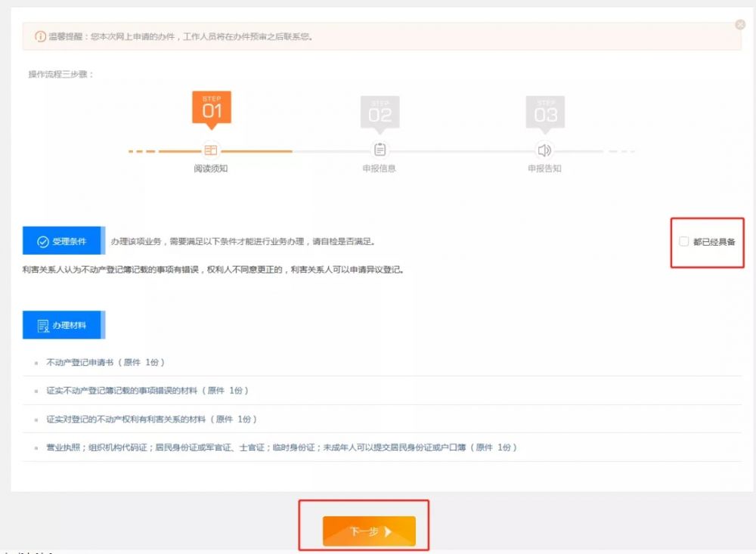Click the 申报告知 speaker icon
The image size is (756, 554).
[545, 150]
